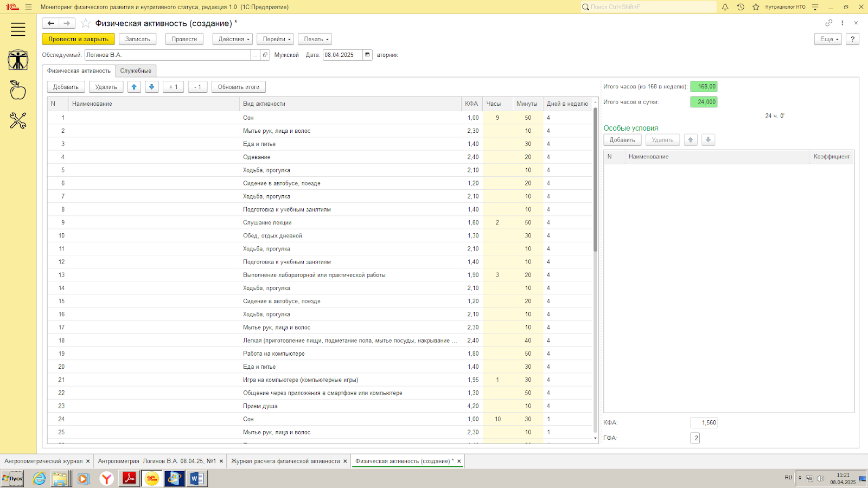The width and height of the screenshot is (868, 488).
Task: Open the nutrition section apple icon
Action: (x=18, y=90)
